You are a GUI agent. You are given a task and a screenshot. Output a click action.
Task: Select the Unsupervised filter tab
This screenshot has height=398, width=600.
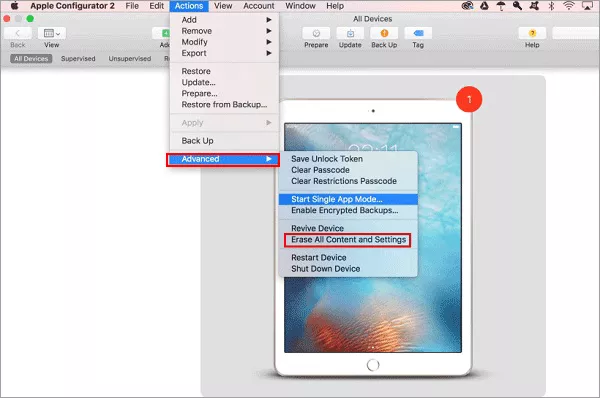click(130, 59)
